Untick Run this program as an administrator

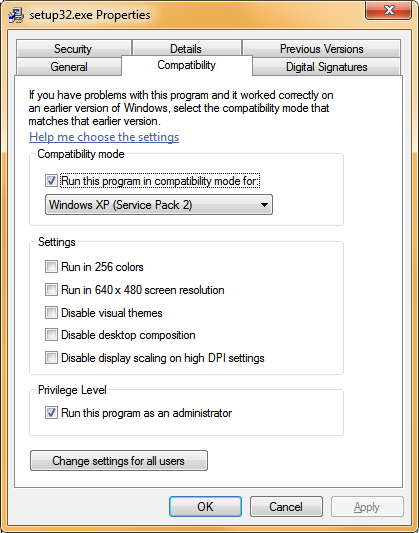pyautogui.click(x=51, y=413)
